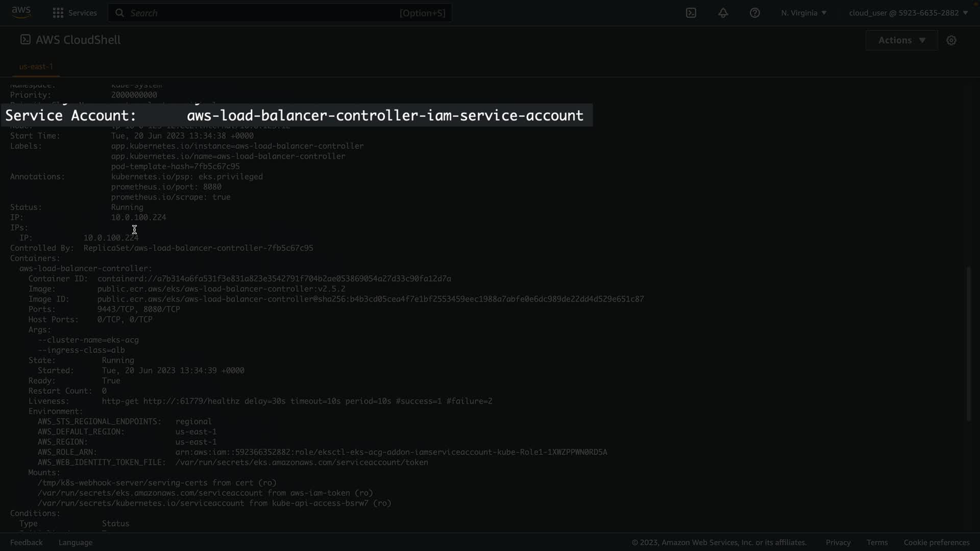The width and height of the screenshot is (980, 551).
Task: Click the Language option in footer
Action: coord(76,542)
